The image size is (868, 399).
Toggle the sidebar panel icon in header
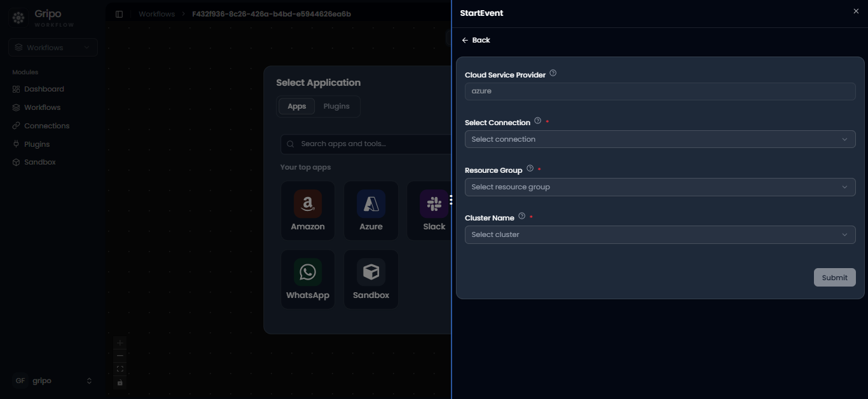119,14
